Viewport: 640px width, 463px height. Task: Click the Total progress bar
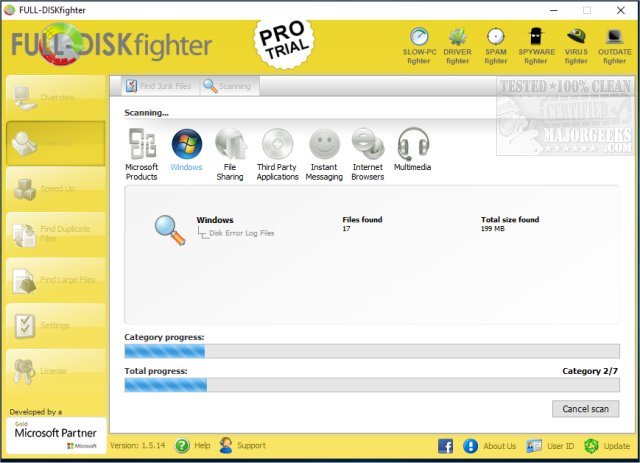click(x=372, y=385)
